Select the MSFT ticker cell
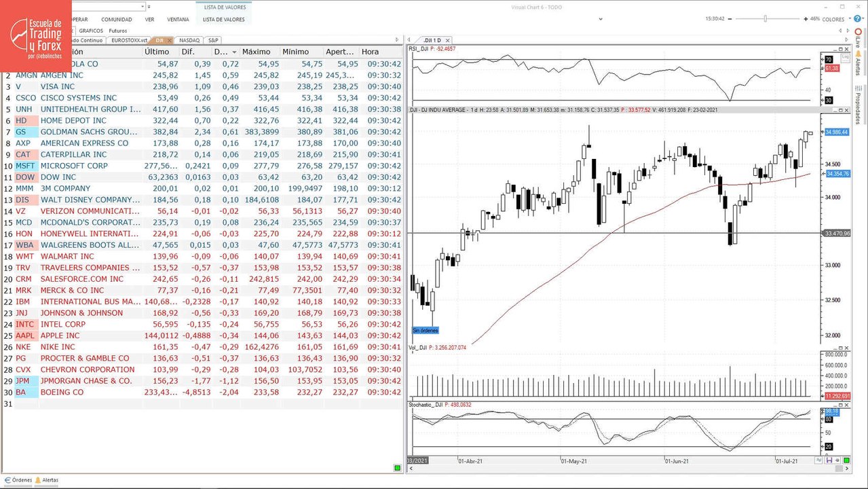 (x=26, y=166)
